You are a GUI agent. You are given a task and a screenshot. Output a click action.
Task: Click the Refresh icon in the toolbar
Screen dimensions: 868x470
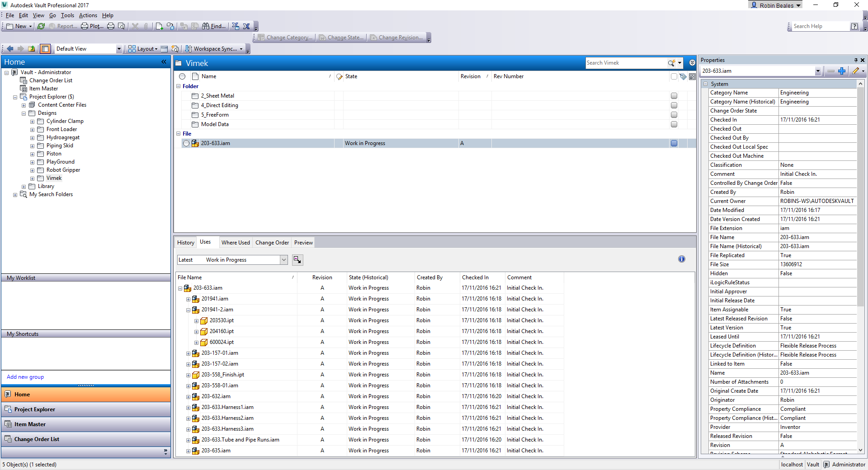coord(41,26)
